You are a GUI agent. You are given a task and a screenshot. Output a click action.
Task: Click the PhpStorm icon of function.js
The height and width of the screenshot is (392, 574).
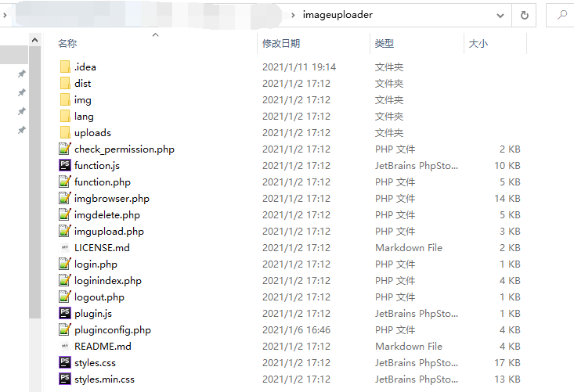click(x=65, y=165)
